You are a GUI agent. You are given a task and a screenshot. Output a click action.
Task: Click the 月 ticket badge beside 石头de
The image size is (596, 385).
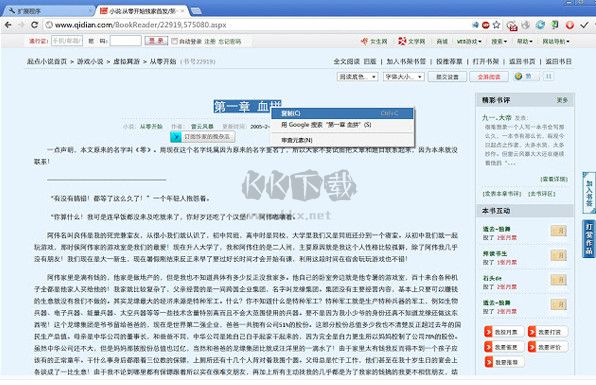click(x=558, y=280)
